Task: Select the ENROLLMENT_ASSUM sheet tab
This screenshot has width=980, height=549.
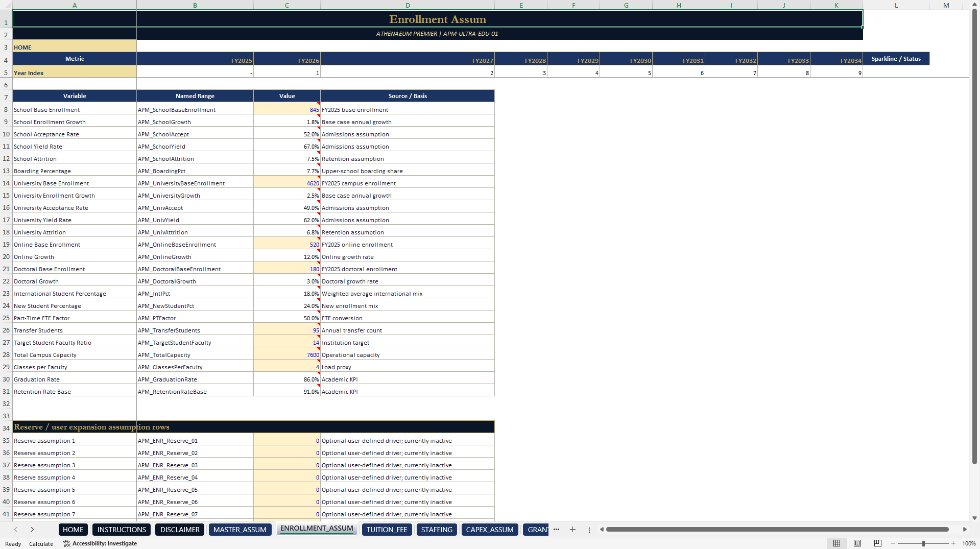Action: [317, 529]
